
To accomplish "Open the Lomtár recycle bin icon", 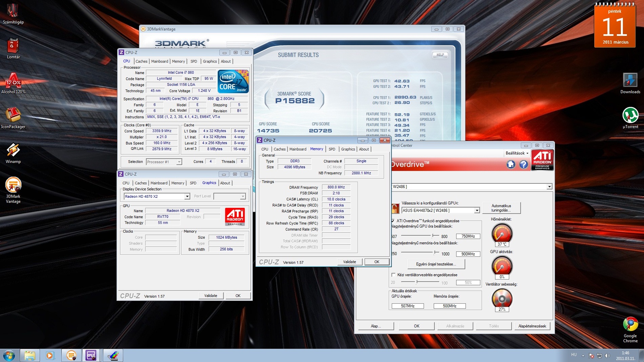I will click(13, 48).
